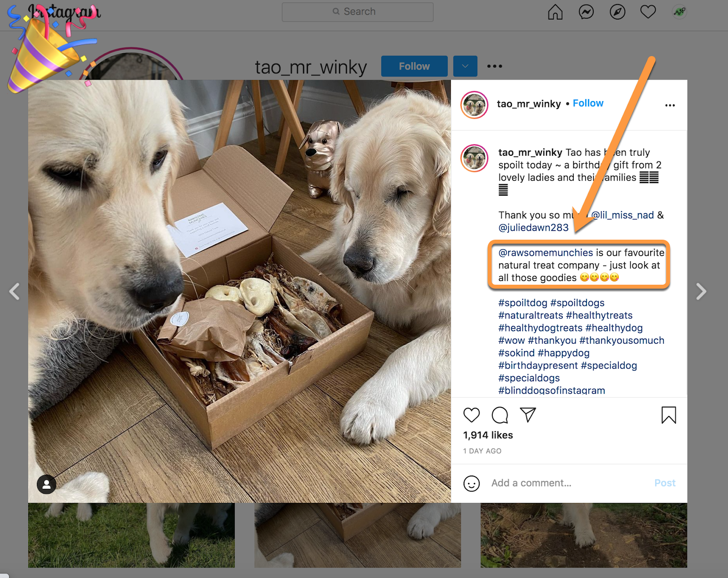Open the #healthydog hashtag
Image resolution: width=728 pixels, height=578 pixels.
(614, 328)
